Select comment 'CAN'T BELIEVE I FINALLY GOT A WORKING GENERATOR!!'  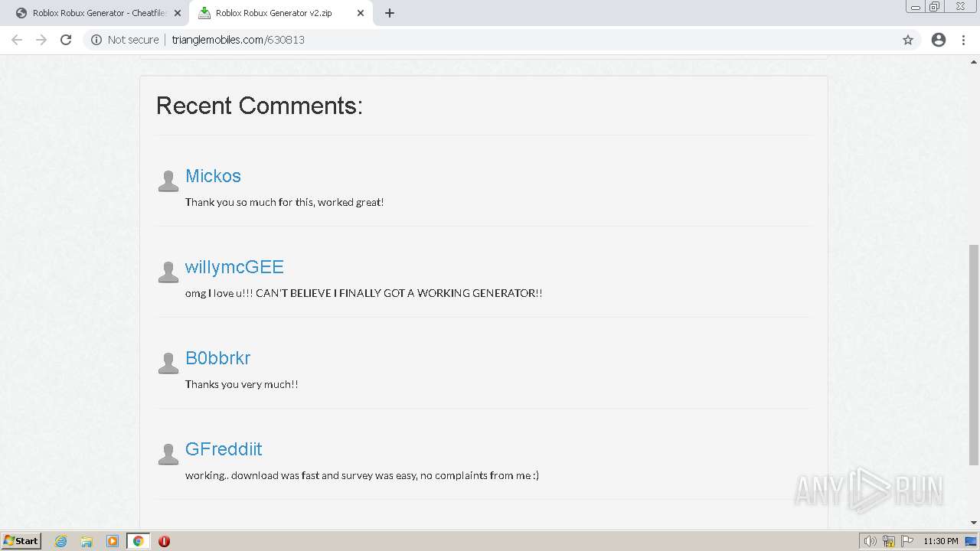399,293
